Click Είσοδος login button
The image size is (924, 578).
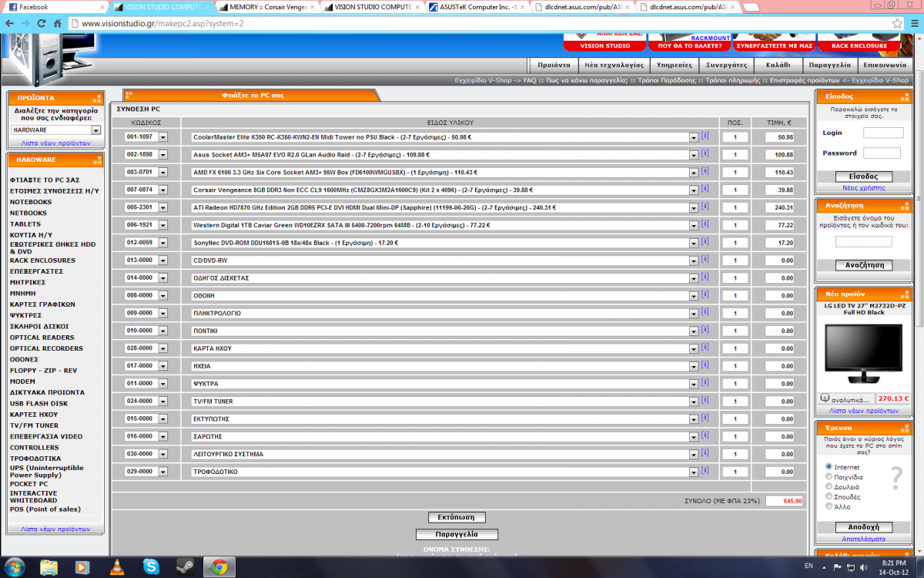(x=863, y=176)
